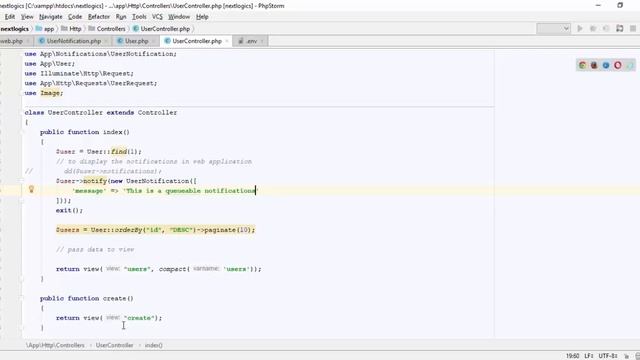Open in the faded last browser icon
This screenshot has height=360, width=640.
coord(630,65)
